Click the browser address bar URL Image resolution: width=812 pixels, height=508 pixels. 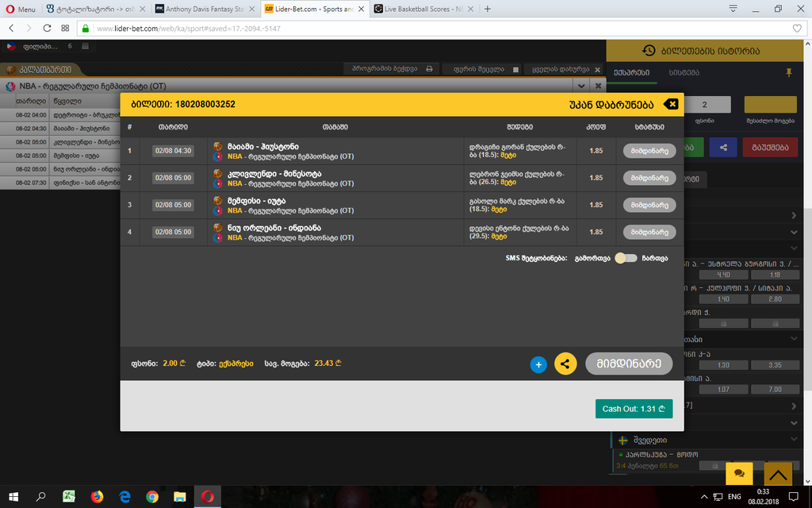189,29
